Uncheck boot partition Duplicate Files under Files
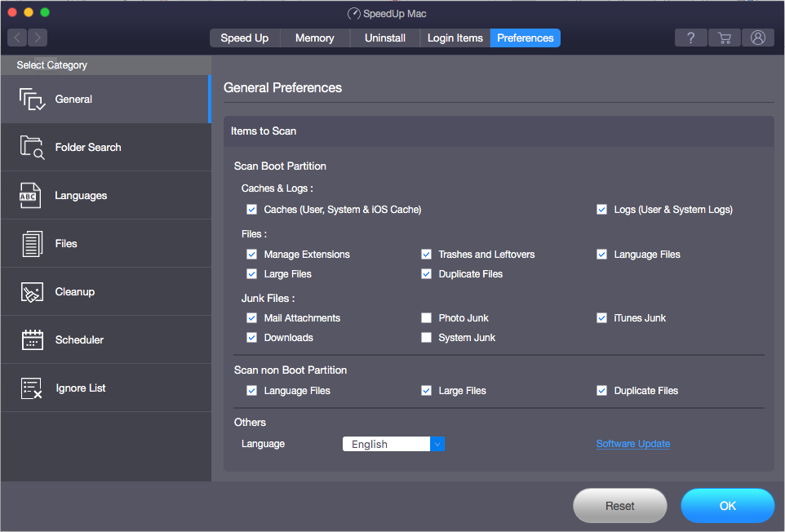Screen dimensions: 785x532 426,274
